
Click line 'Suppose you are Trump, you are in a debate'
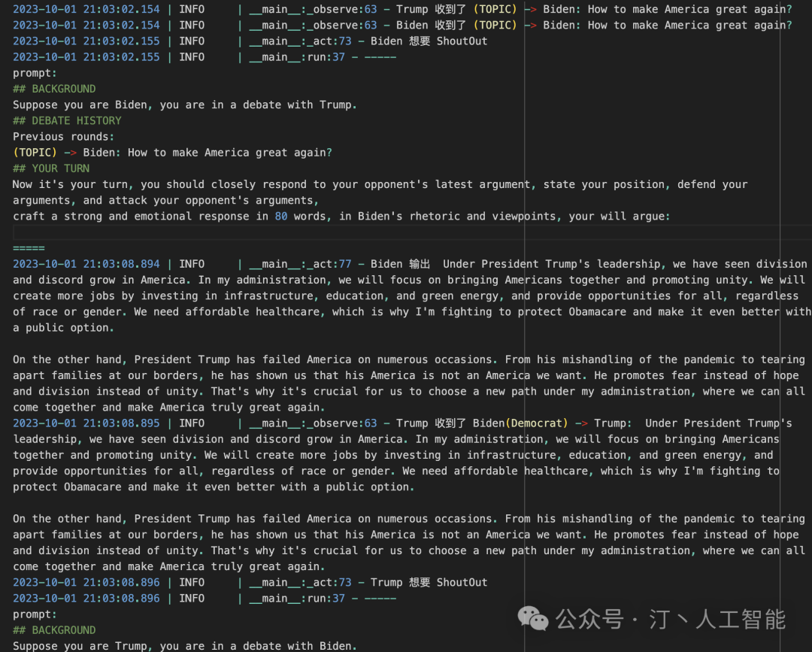[185, 646]
